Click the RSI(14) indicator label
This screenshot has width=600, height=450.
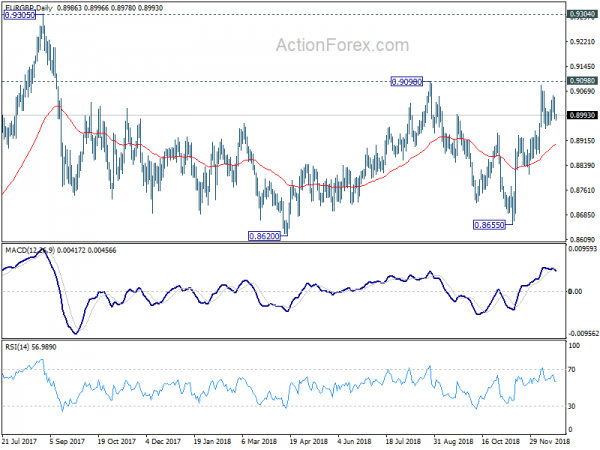click(x=17, y=347)
